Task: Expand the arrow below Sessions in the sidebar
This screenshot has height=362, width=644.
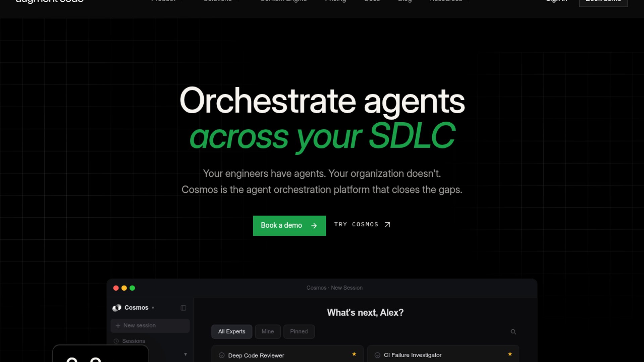Action: pyautogui.click(x=185, y=354)
